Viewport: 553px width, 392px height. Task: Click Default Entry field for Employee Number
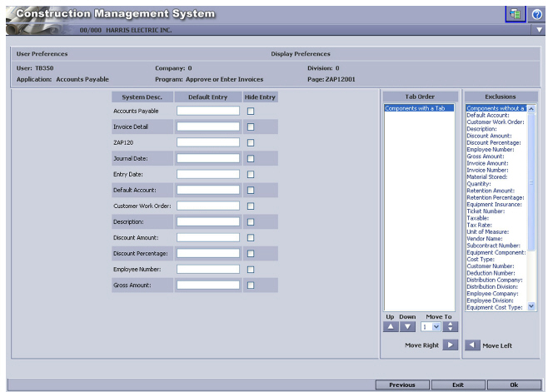pyautogui.click(x=208, y=269)
